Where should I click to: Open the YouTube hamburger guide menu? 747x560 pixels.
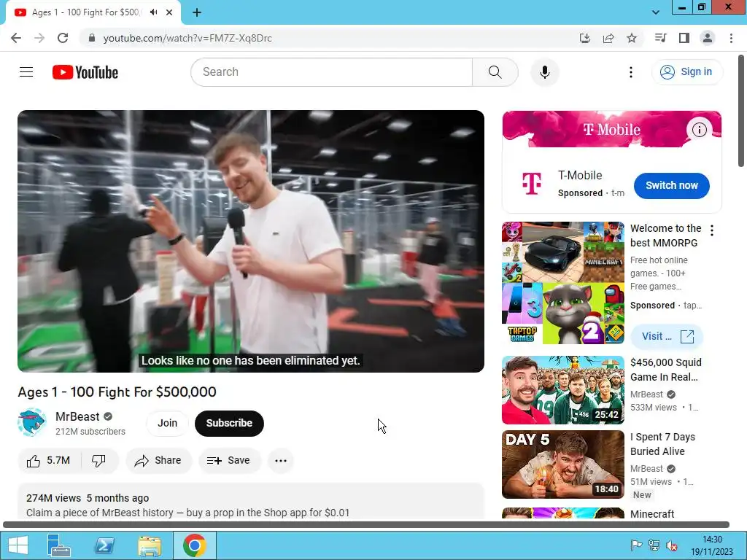click(26, 72)
